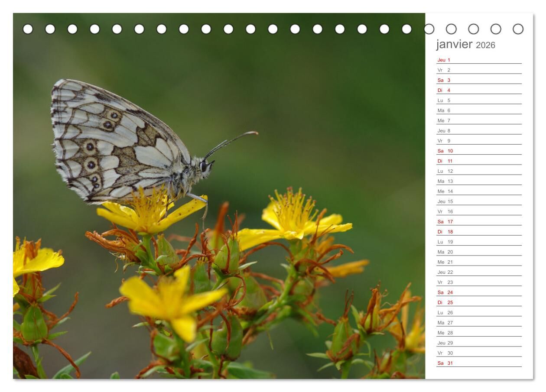This screenshot has height=392, width=546.
Task: Choose the Di 18 date entry
Action: (445, 232)
